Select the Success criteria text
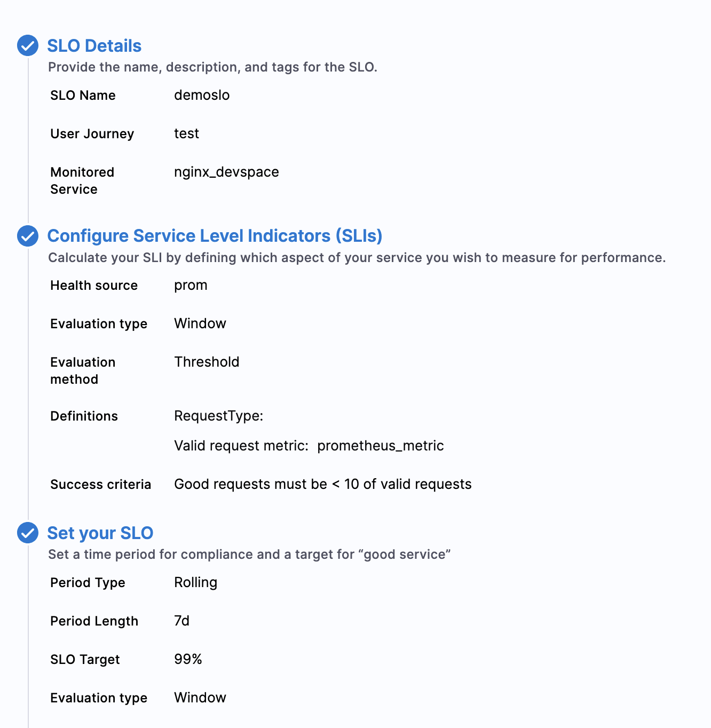711x728 pixels. [322, 484]
